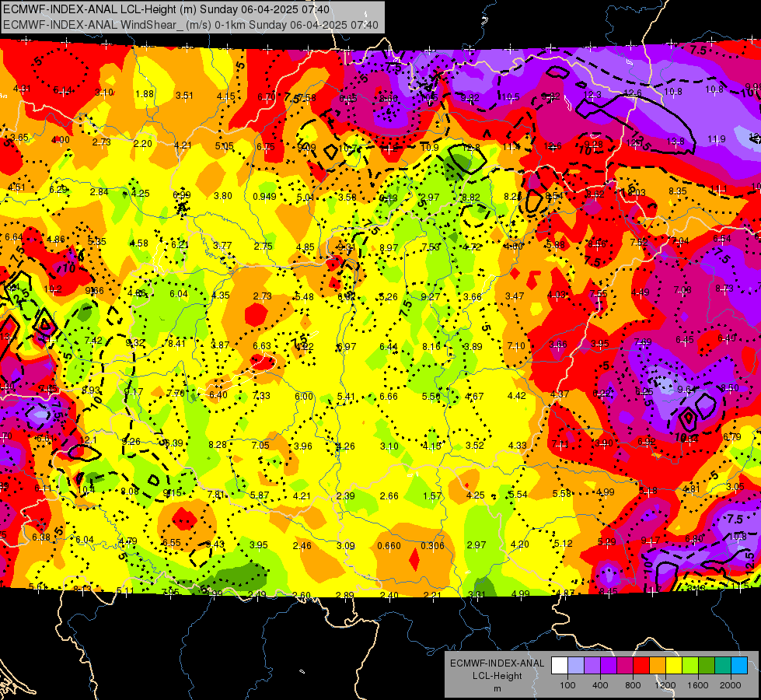The image size is (761, 700).
Task: Click the grid value 1.88
Action: click(144, 94)
